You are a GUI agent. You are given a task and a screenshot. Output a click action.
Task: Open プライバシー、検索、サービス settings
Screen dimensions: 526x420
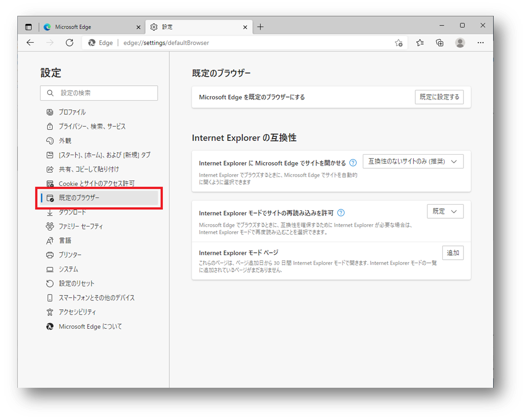click(x=99, y=126)
